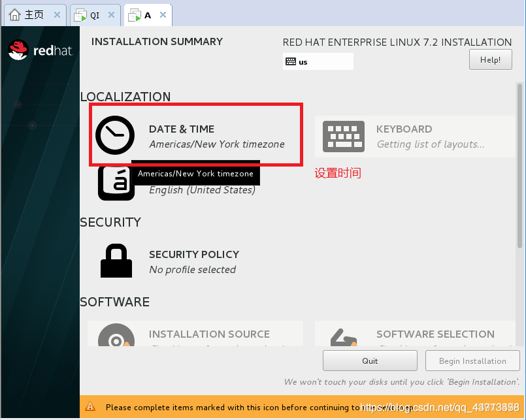Click the warning triangle icon in the orange bar
Viewport: 526px width, 420px height.
point(90,406)
